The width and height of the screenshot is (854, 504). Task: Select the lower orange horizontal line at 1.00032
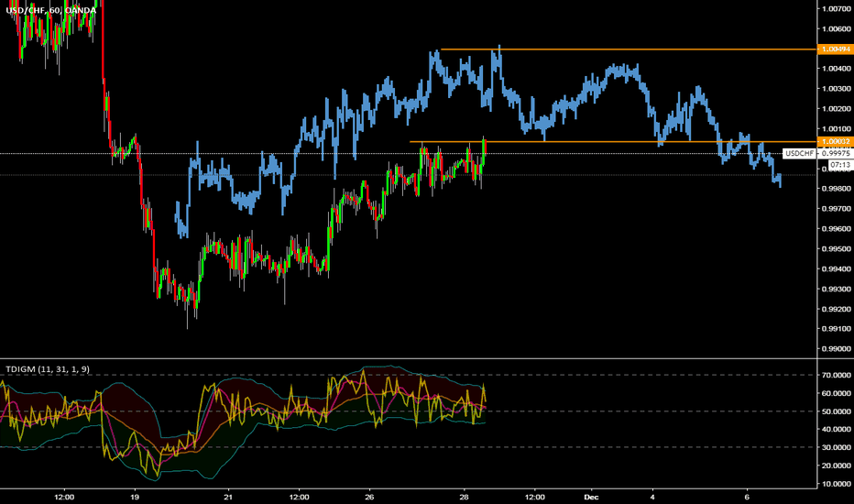tap(614, 142)
